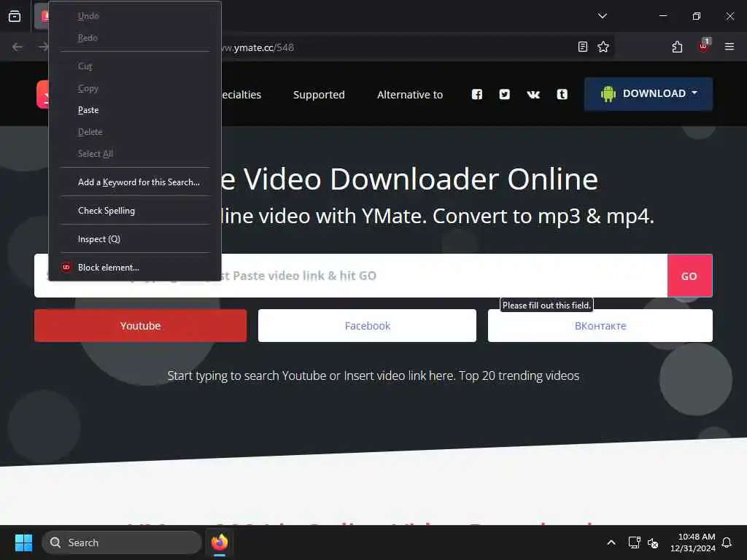Show hidden system tray icons
Viewport: 747px width, 560px height.
pyautogui.click(x=611, y=542)
